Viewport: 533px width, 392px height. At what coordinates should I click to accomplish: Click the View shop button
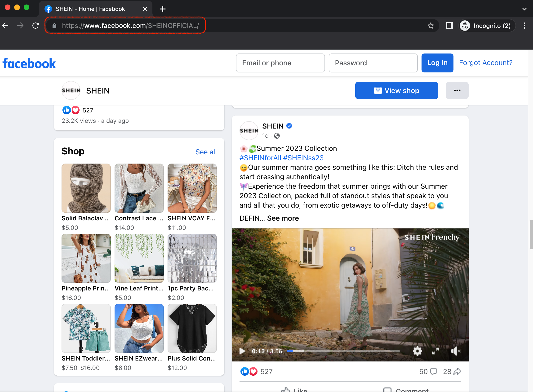(x=397, y=90)
